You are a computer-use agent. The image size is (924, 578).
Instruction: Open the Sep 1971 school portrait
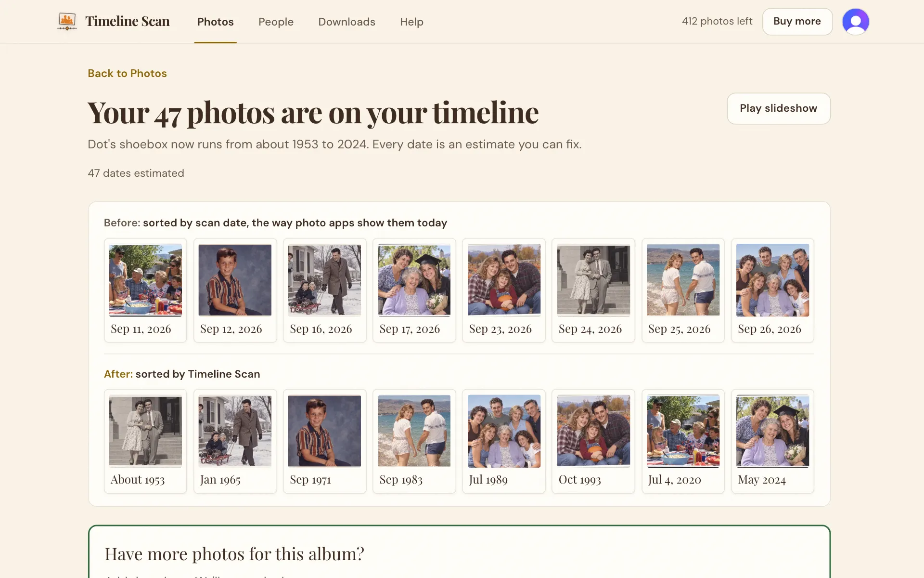[324, 431]
